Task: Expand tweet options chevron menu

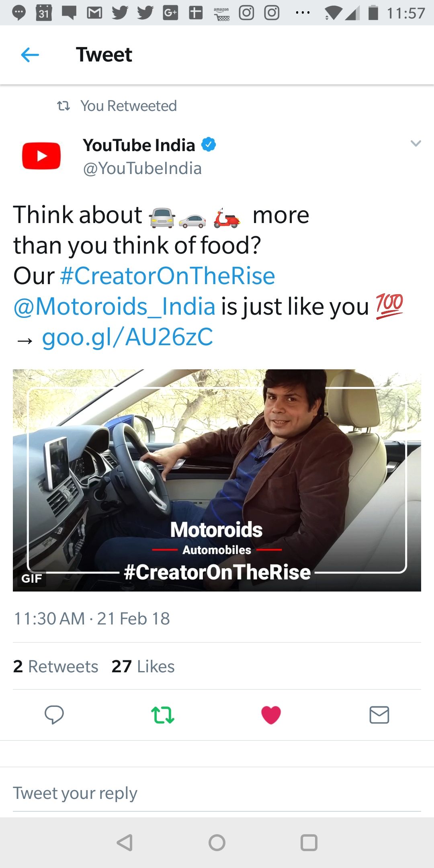Action: [416, 143]
